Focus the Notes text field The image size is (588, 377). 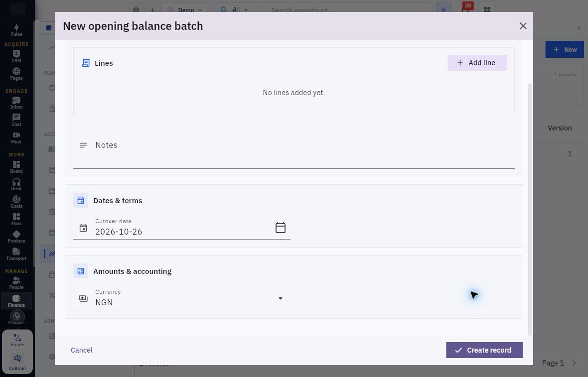click(294, 145)
